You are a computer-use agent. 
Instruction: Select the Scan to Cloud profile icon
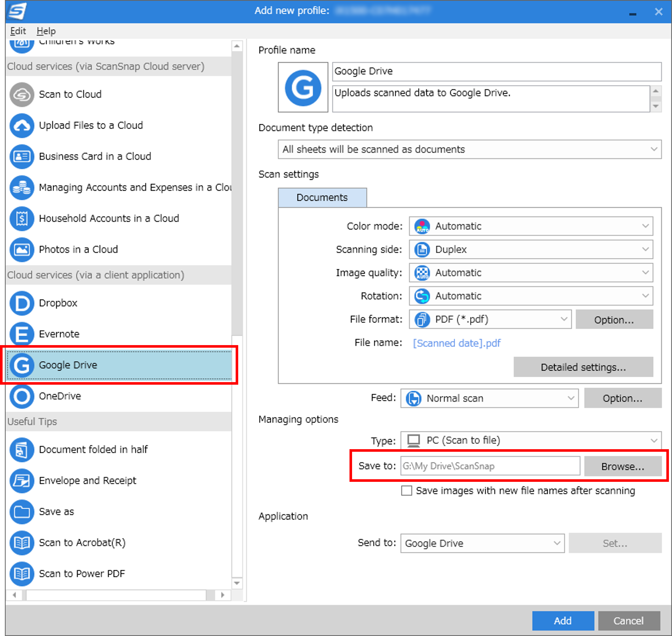click(22, 95)
